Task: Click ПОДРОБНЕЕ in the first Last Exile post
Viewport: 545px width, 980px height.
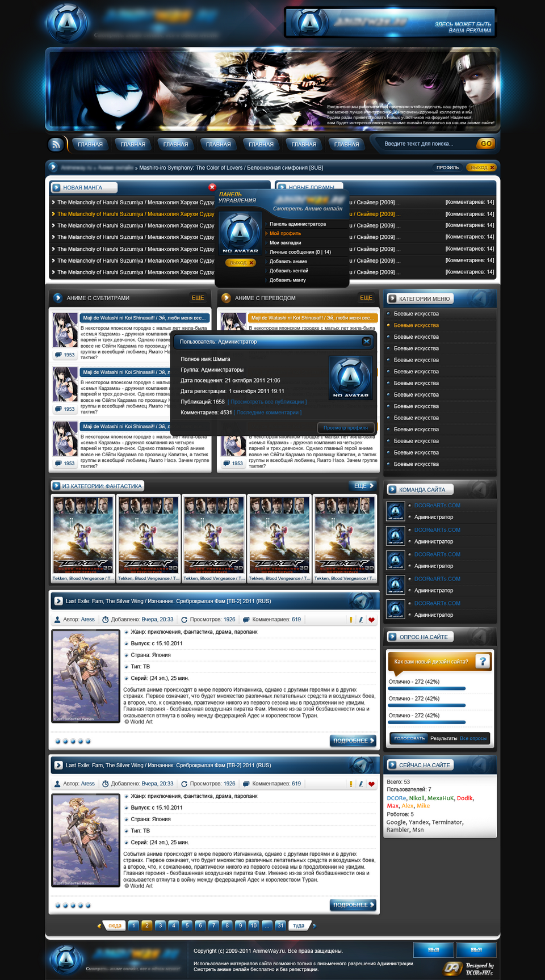Action: pos(353,741)
